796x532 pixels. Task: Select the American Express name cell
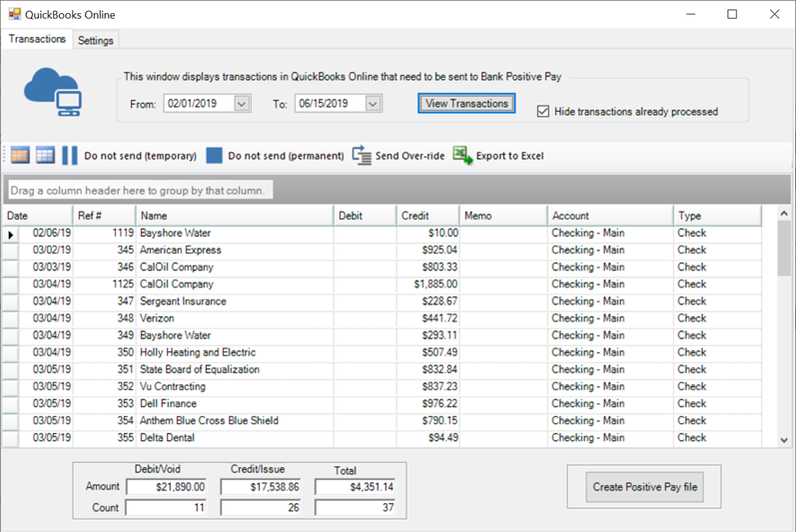click(235, 250)
